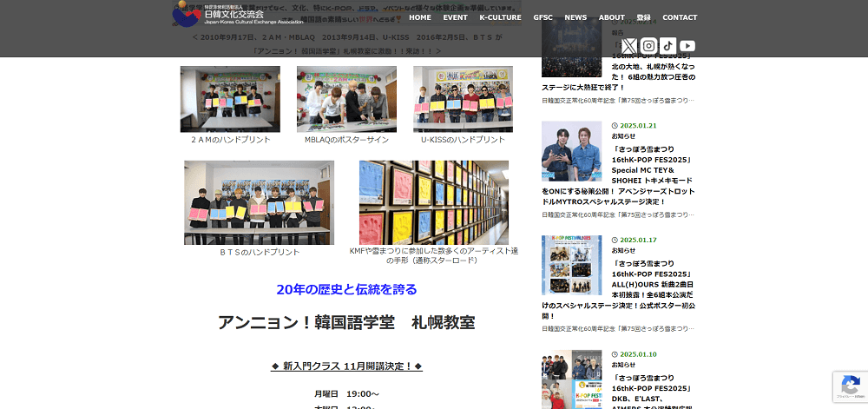This screenshot has width=868, height=409.
Task: Click the caption '2AMのハンドプリント'
Action: pos(230,140)
